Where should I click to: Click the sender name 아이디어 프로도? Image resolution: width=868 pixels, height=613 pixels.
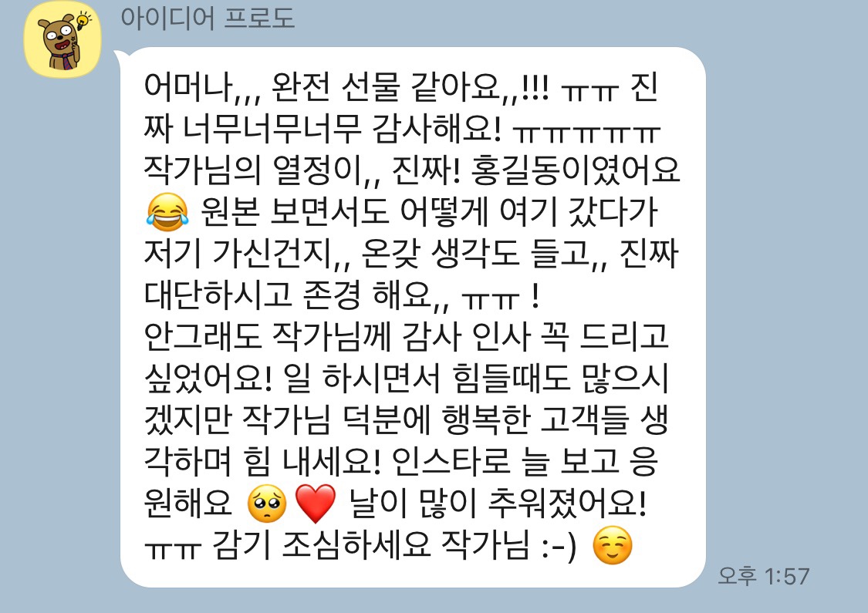click(208, 17)
